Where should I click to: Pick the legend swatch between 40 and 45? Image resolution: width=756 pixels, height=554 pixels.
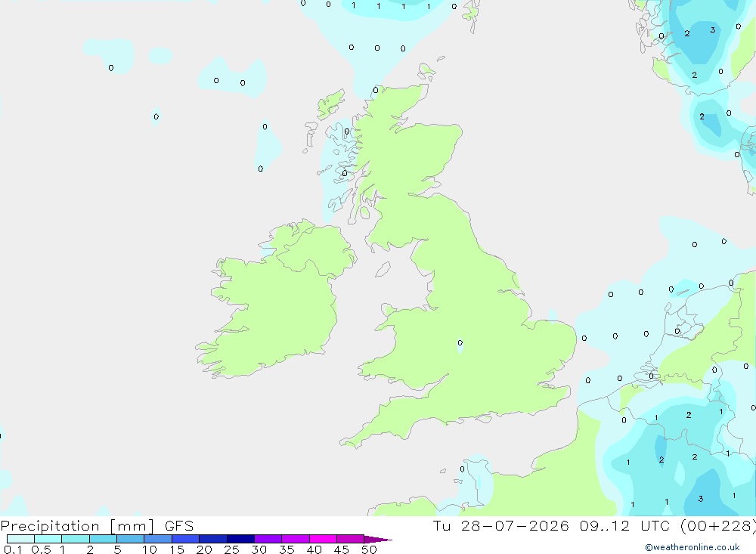tap(323, 539)
